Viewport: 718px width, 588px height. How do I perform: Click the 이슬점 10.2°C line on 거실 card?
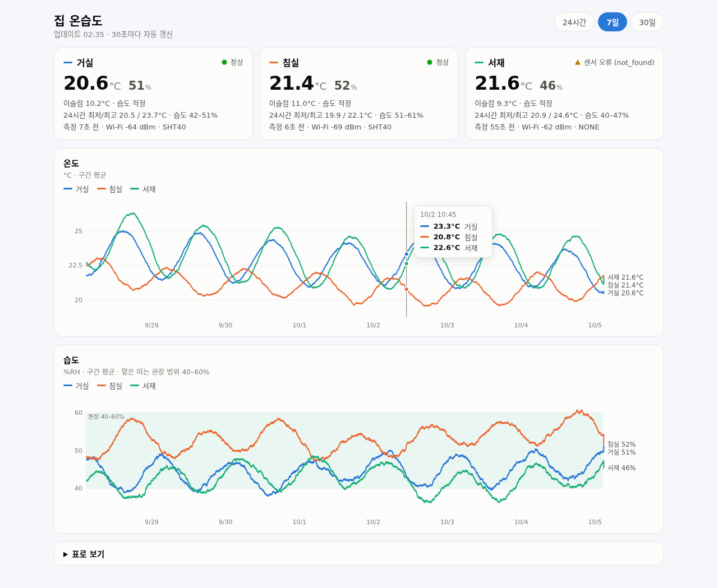(104, 104)
